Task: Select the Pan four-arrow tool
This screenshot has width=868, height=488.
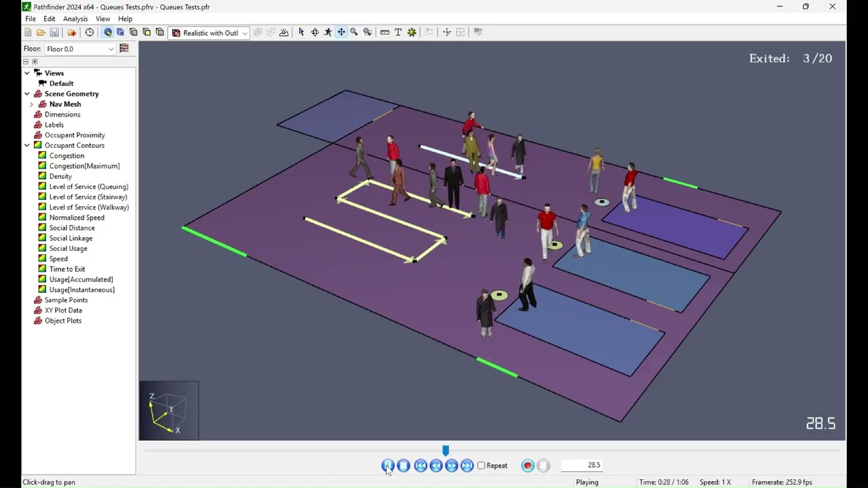Action: pyautogui.click(x=341, y=33)
